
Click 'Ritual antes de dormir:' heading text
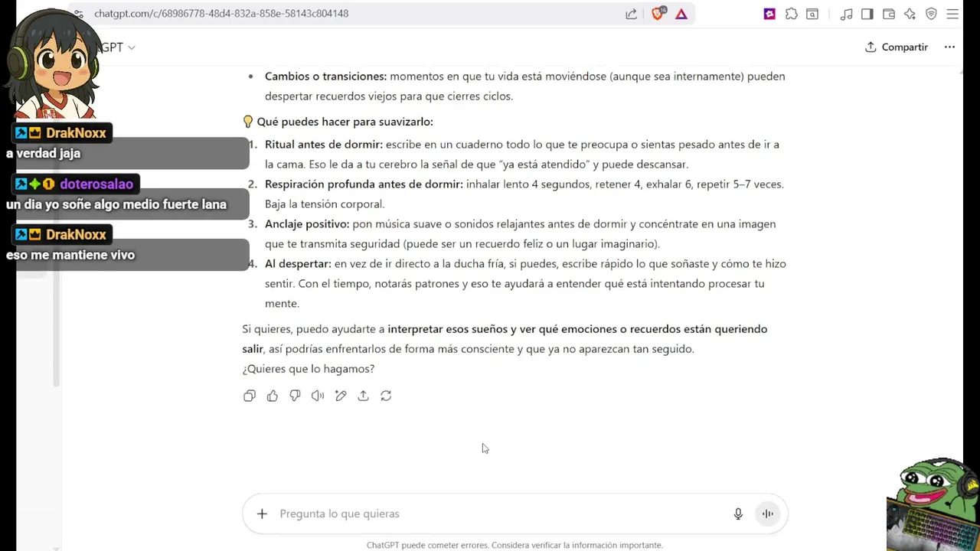coord(324,144)
